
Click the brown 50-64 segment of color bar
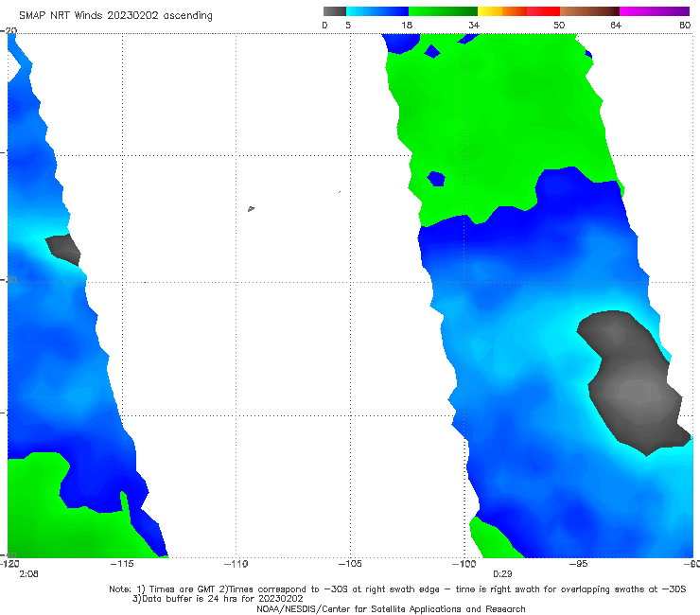[x=589, y=11]
